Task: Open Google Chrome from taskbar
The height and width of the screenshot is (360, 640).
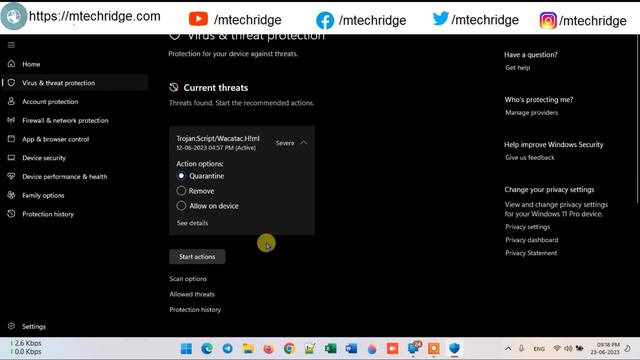Action: coord(289,349)
